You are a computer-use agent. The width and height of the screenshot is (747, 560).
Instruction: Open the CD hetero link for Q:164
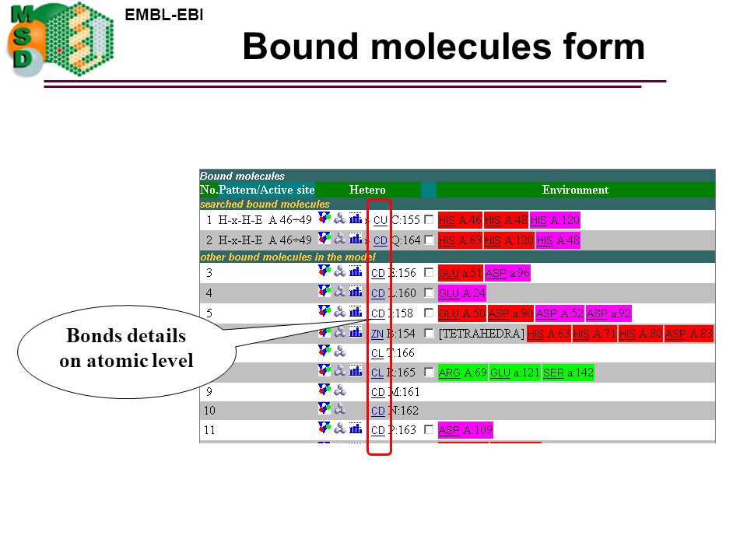pos(381,240)
